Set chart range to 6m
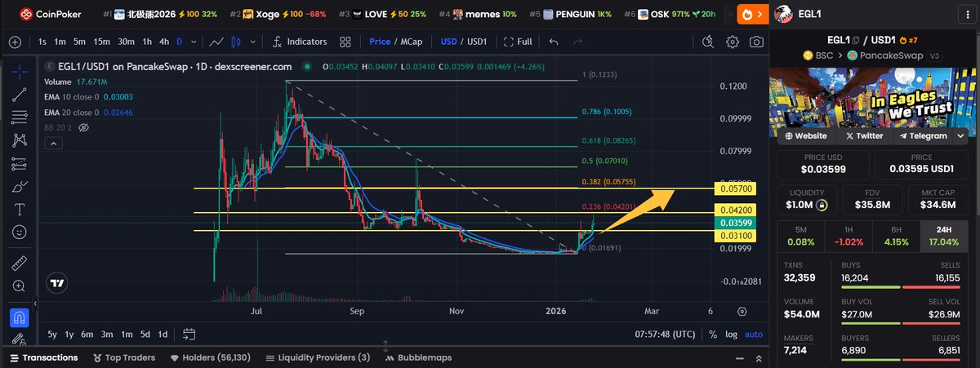The height and width of the screenshot is (368, 980). tap(87, 334)
